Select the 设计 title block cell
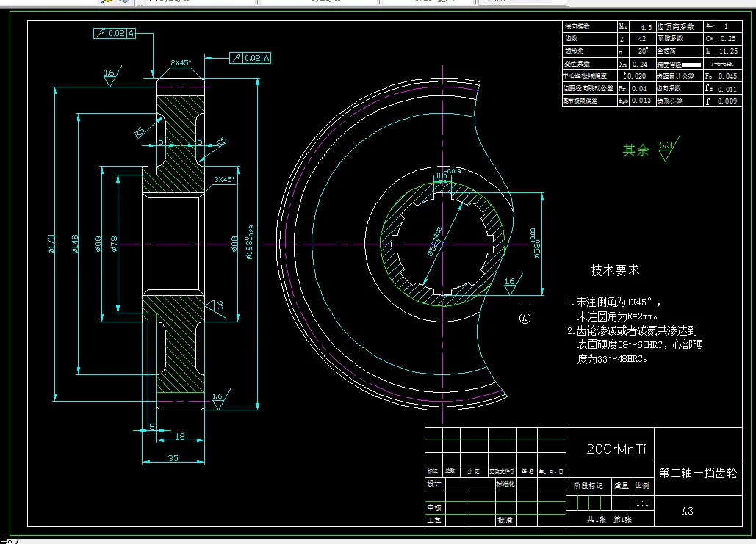This screenshot has width=756, height=544. pyautogui.click(x=434, y=484)
